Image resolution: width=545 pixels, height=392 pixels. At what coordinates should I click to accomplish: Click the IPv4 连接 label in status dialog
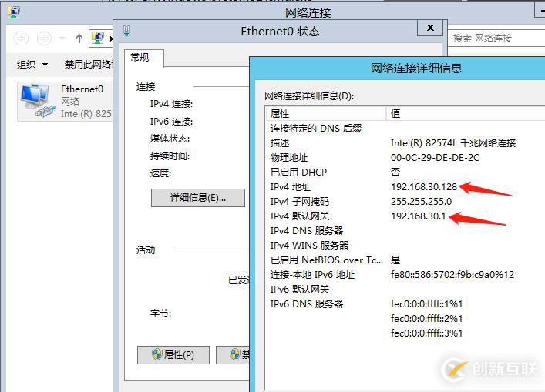(x=171, y=104)
